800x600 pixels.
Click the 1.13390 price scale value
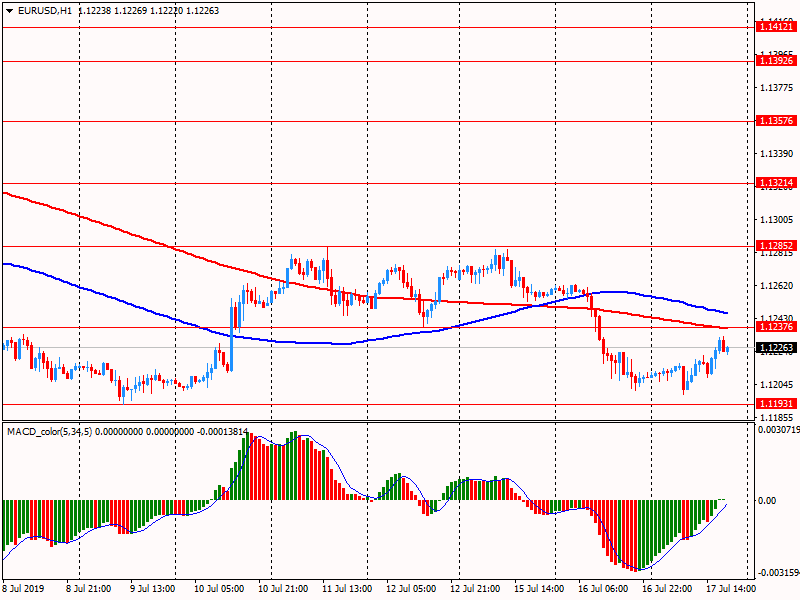777,154
